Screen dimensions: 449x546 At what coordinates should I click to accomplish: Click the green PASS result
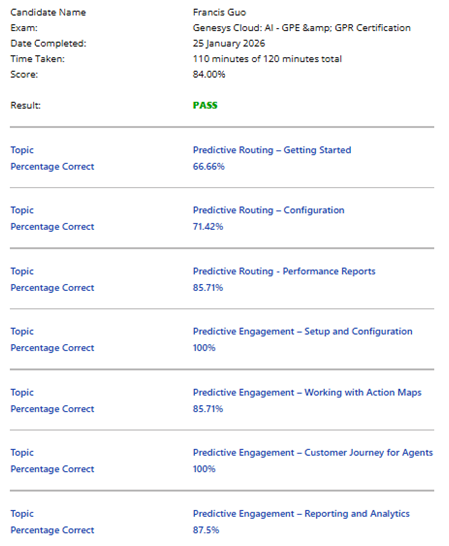pyautogui.click(x=205, y=106)
